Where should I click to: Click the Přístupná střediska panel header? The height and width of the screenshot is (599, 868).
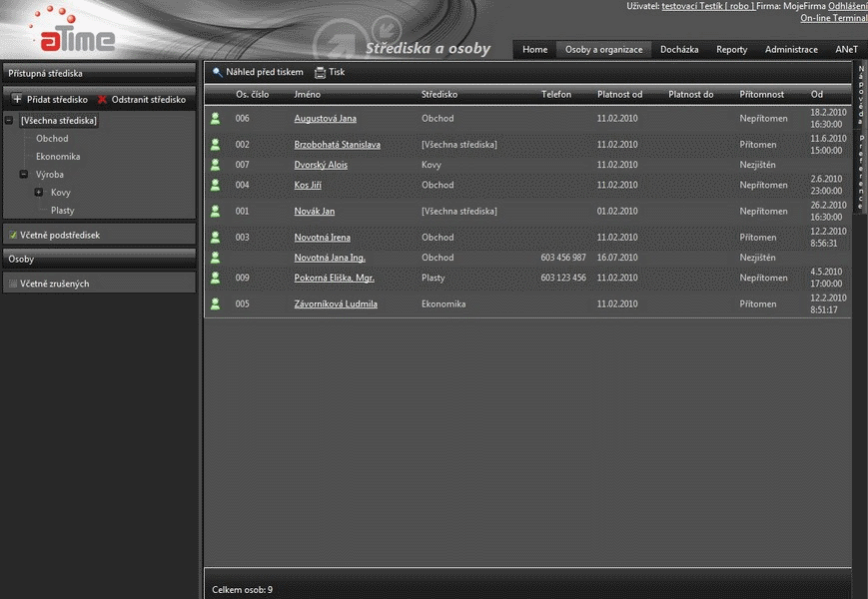100,73
